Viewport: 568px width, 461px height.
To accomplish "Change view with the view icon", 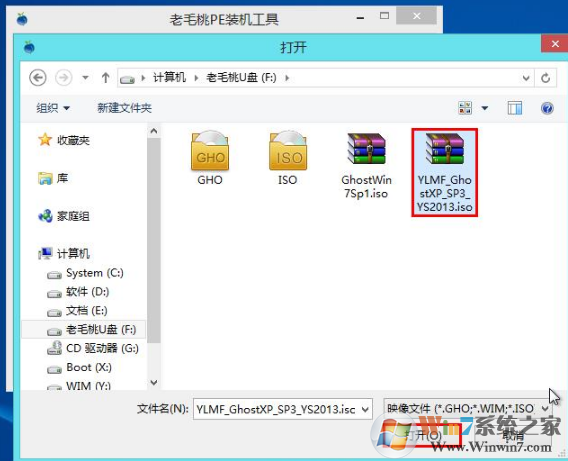I will click(465, 108).
